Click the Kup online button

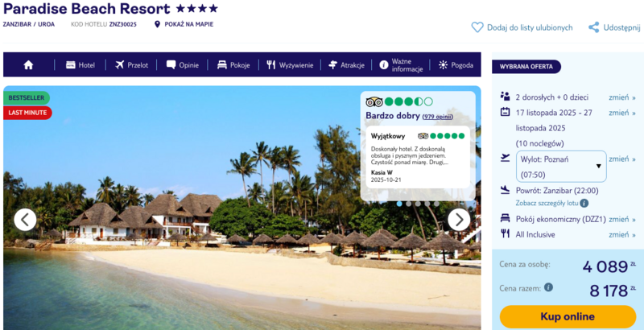coord(568,316)
